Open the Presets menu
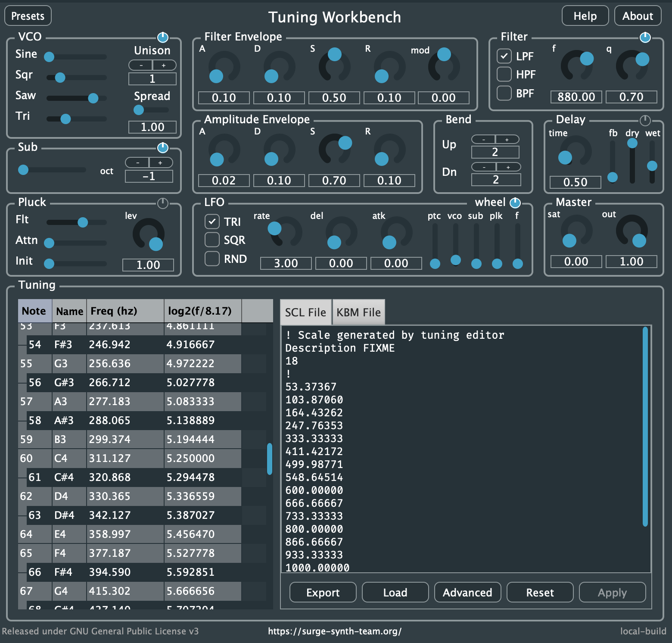 pyautogui.click(x=27, y=16)
